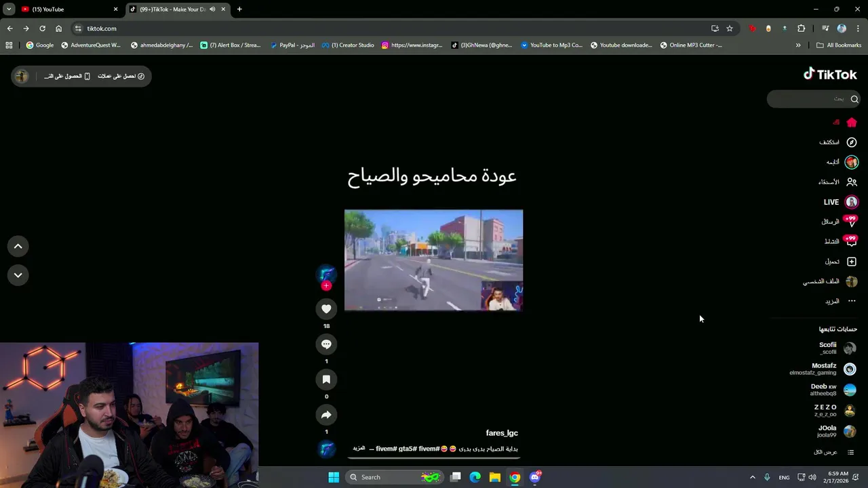Reload the page
Image resolution: width=868 pixels, height=488 pixels.
pos(42,28)
